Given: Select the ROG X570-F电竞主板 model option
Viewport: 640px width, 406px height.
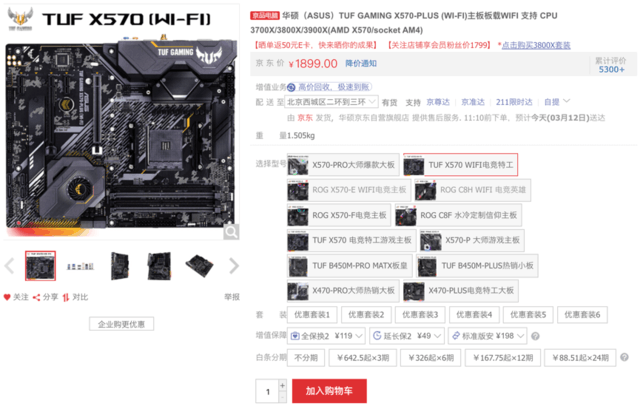Looking at the screenshot, I should pos(339,215).
